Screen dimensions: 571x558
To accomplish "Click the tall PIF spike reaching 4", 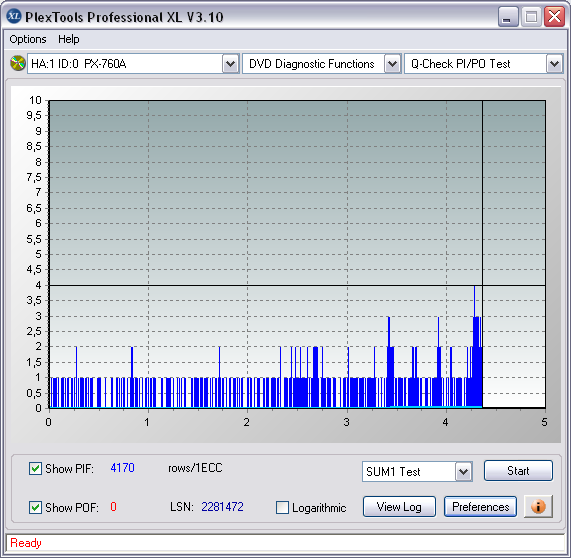I will pyautogui.click(x=474, y=346).
